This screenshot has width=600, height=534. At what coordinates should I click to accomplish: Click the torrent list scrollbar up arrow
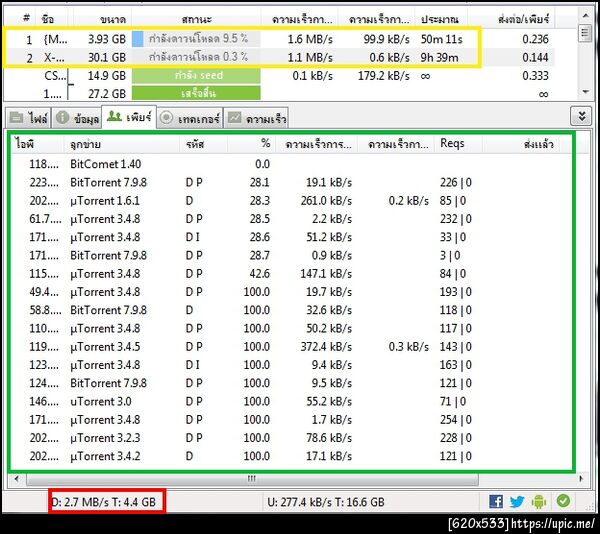585,16
